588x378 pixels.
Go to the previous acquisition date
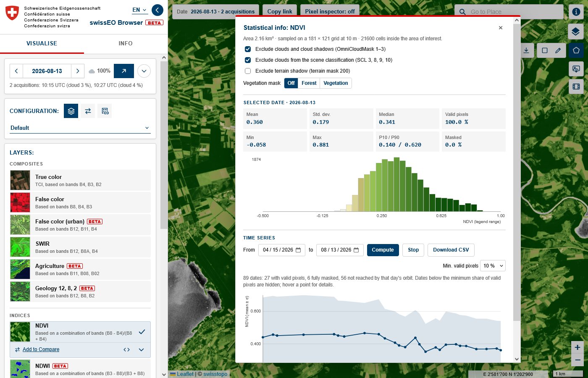16,71
